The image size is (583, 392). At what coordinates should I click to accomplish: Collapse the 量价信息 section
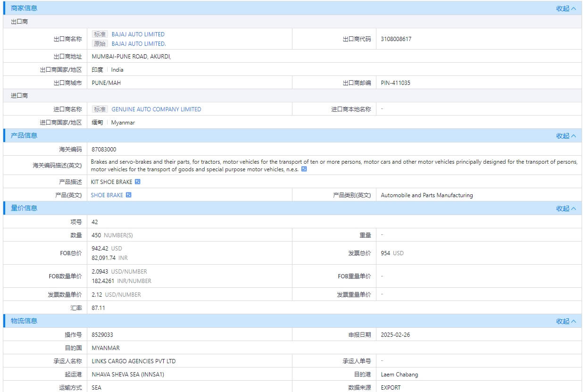[566, 209]
